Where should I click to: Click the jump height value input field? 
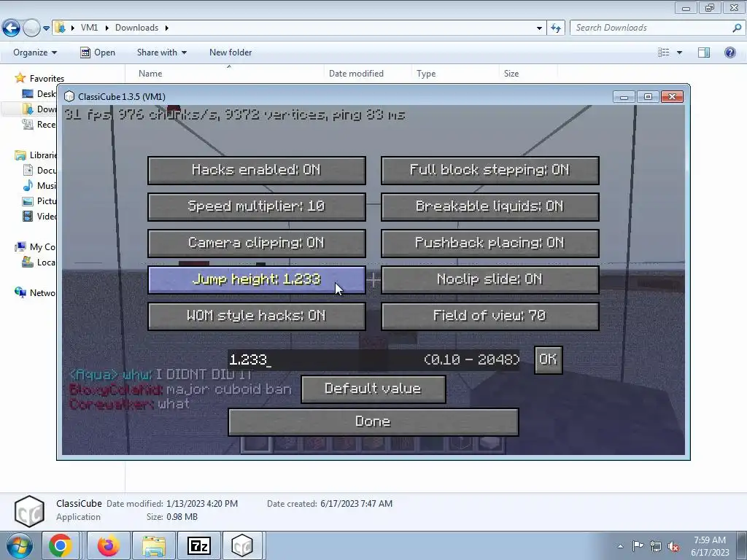(373, 359)
